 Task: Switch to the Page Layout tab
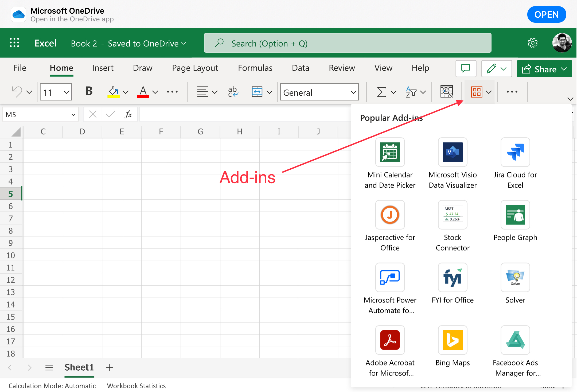click(x=195, y=68)
